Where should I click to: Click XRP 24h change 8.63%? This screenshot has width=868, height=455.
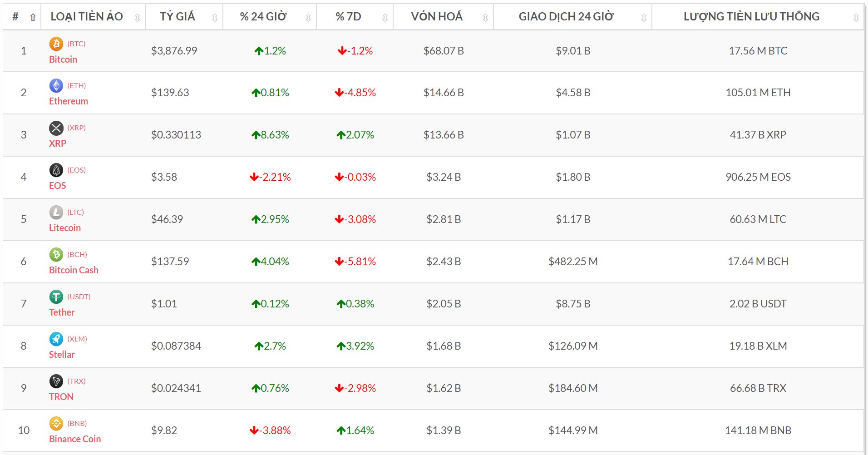[x=270, y=135]
